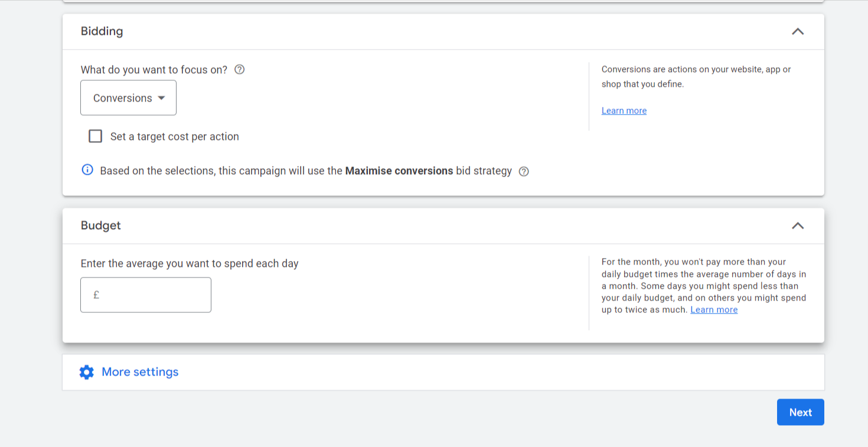This screenshot has height=447, width=868.
Task: Click the arrow in the Conversions dropdown
Action: pos(161,98)
